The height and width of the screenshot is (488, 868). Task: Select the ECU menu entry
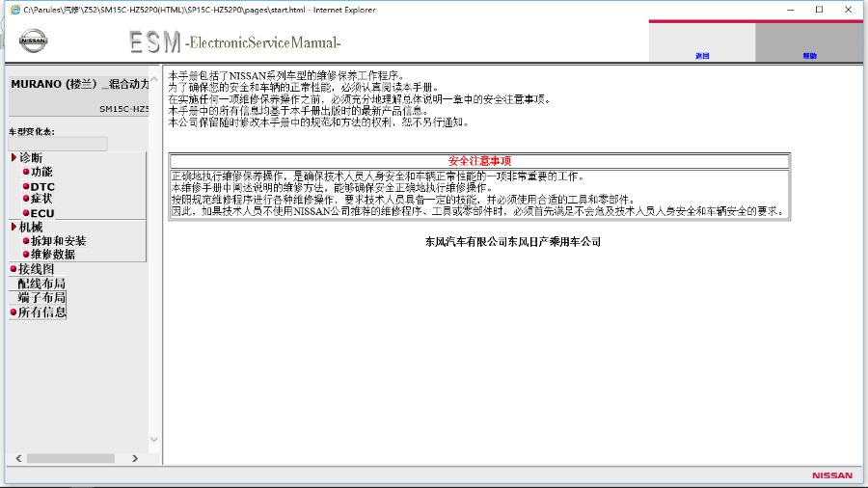point(42,213)
